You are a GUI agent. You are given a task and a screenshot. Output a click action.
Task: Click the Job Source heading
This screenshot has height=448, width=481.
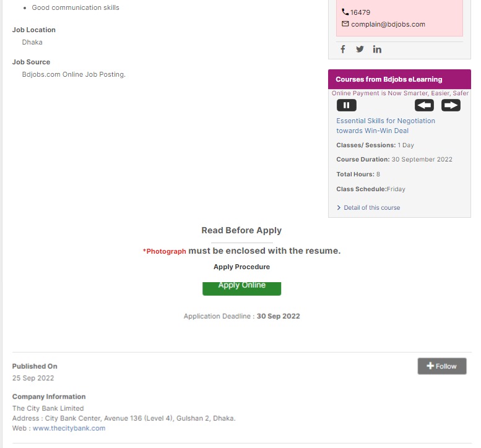coord(31,62)
